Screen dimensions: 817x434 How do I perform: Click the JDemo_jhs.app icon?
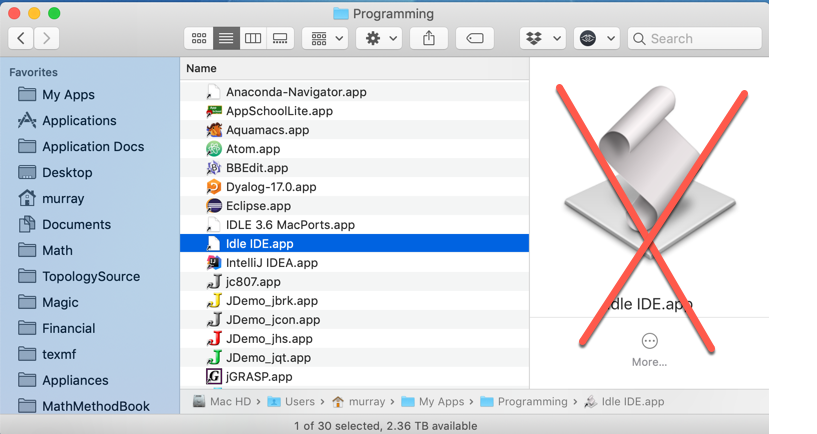[x=214, y=339]
